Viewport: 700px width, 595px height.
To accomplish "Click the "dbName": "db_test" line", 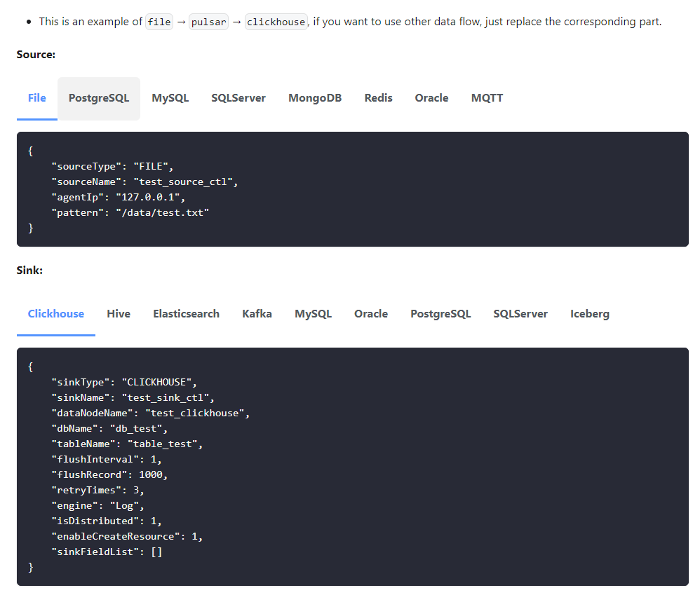I will [109, 429].
